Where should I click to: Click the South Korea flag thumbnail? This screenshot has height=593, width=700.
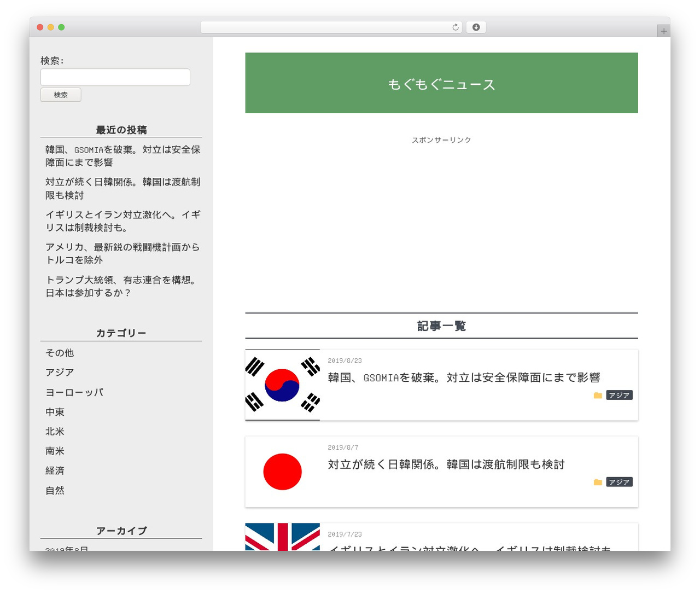282,385
